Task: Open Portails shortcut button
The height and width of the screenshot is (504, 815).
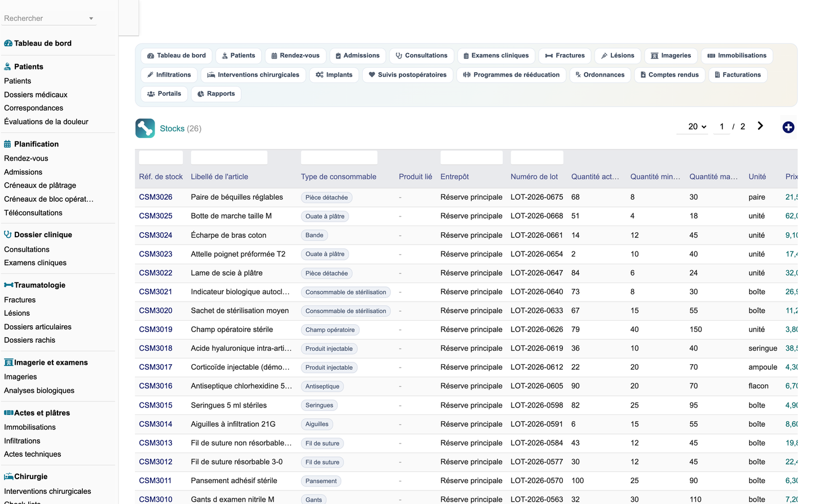Action: [164, 94]
